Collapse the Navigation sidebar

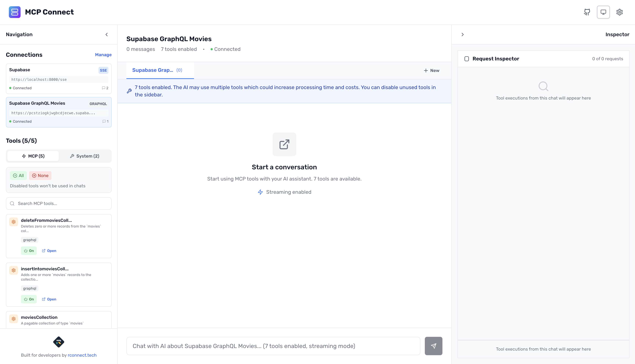(x=107, y=35)
